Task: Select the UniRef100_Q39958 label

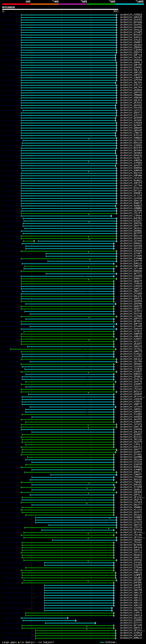Action: (131, 276)
